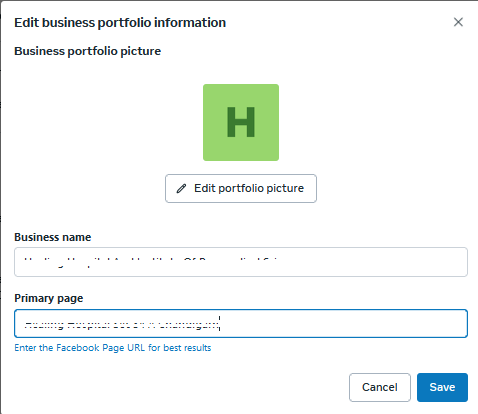Screen dimensions: 478x414
Task: Click empty right side of Primary page box
Action: (x=343, y=324)
